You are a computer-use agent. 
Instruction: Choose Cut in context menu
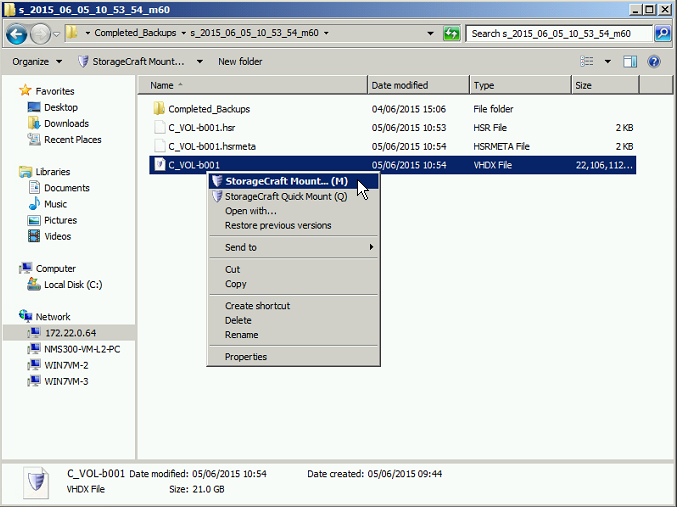tap(294, 269)
